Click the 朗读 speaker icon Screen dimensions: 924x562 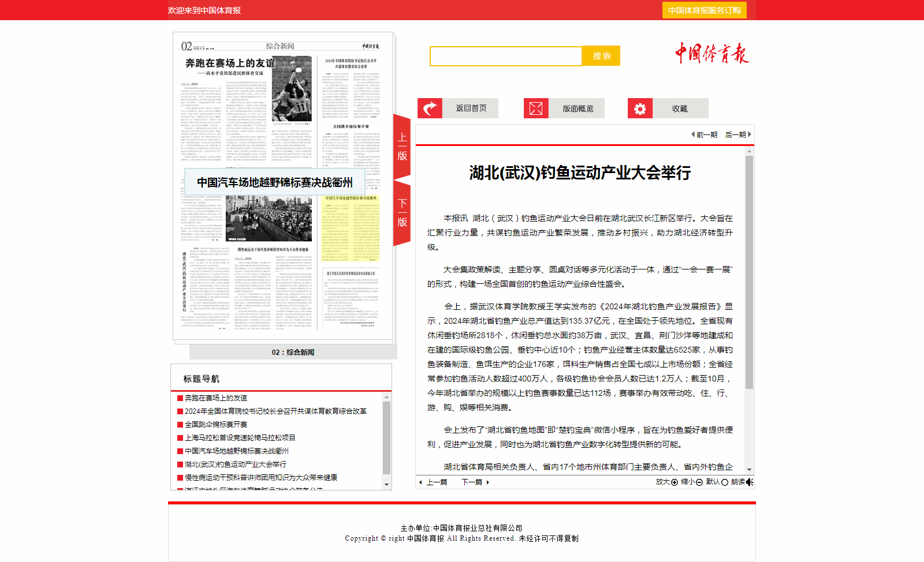(749, 482)
